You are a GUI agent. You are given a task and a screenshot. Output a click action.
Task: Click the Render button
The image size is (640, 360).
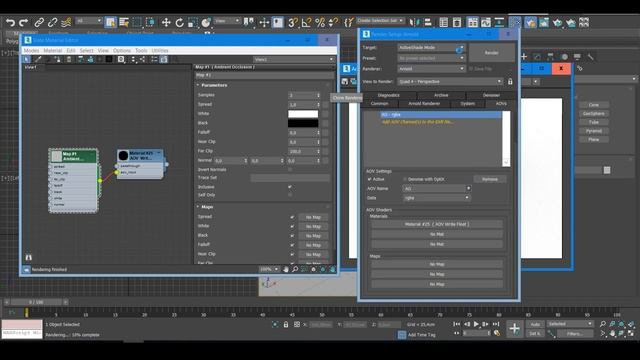(491, 53)
